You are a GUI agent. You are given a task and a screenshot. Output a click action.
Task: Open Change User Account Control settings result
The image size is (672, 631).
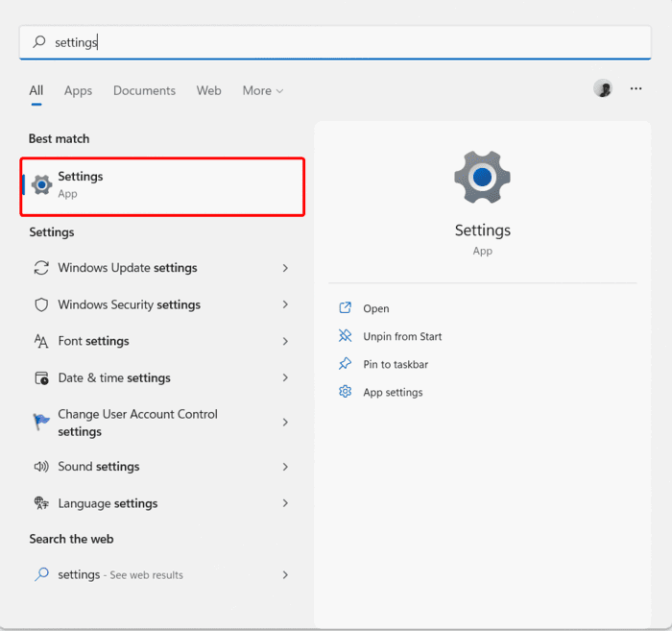[161, 423]
